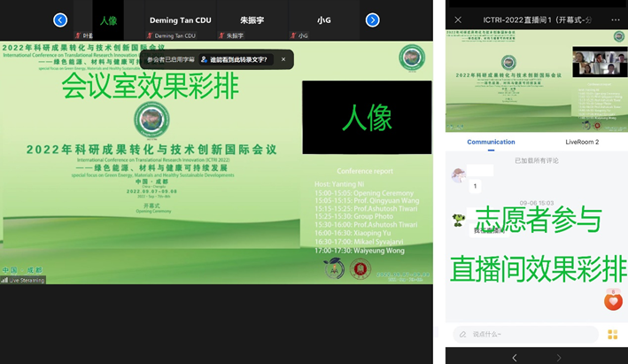Go back with the bottom left chevron

click(x=515, y=357)
